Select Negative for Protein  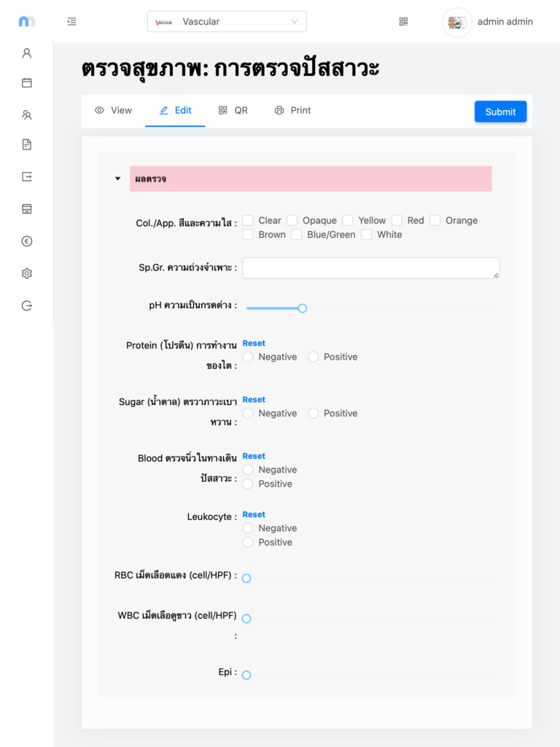[x=248, y=357]
